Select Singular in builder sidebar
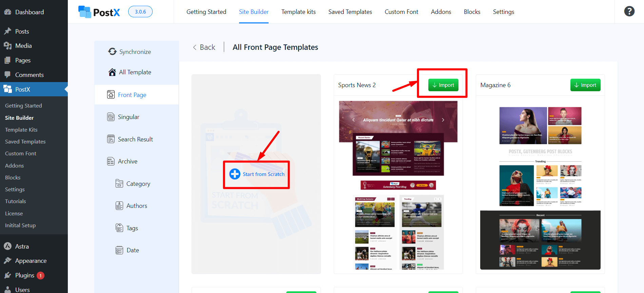 [129, 117]
